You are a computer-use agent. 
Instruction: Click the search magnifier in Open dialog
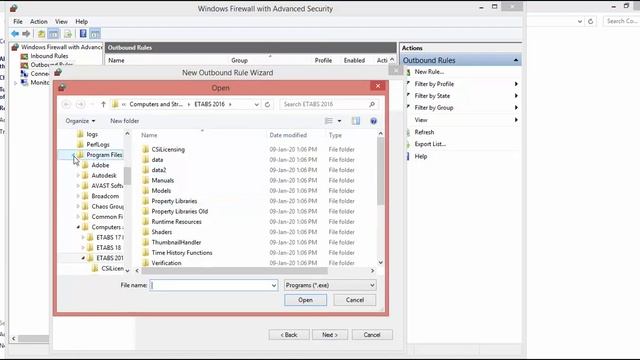tap(372, 104)
